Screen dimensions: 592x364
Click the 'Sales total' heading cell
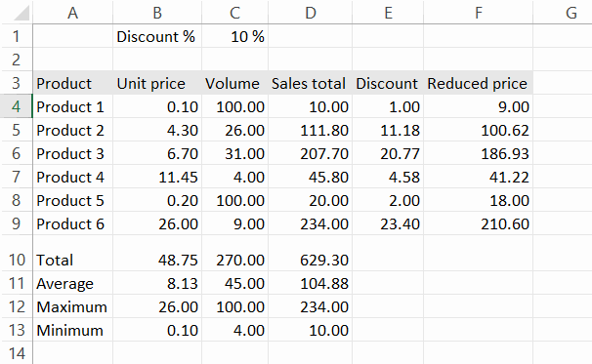(x=310, y=83)
